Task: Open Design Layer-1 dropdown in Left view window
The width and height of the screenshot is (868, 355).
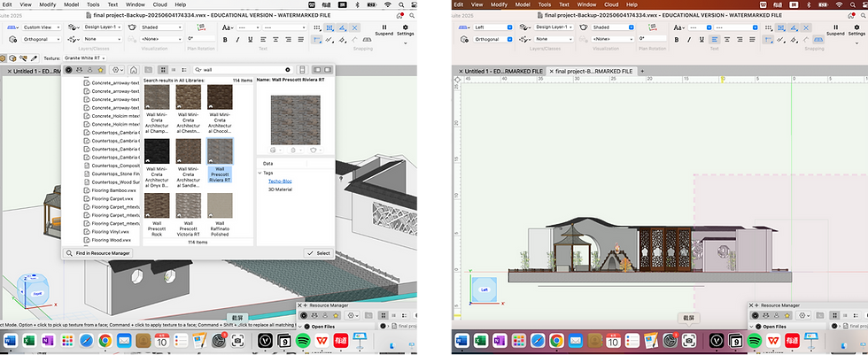Action: point(554,27)
